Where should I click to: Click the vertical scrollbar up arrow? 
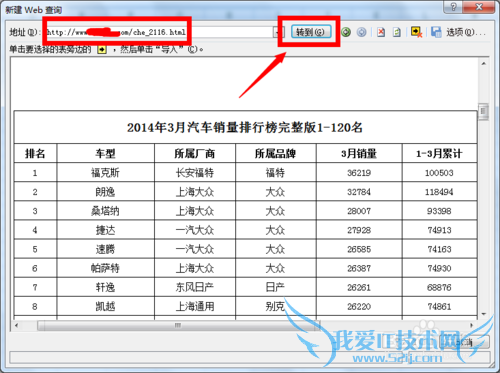pyautogui.click(x=484, y=63)
